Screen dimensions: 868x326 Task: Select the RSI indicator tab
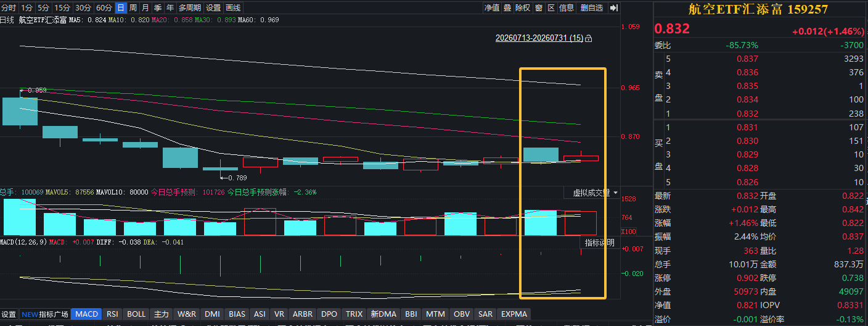pos(112,314)
